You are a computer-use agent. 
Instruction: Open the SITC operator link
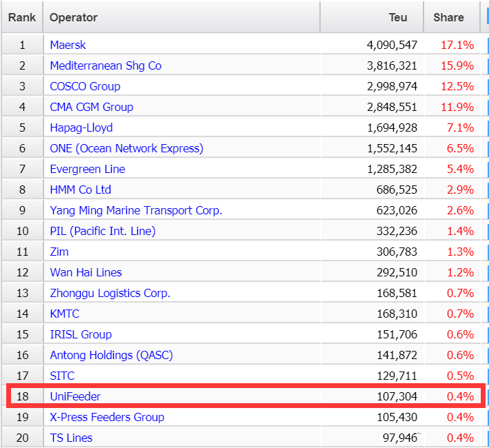pos(62,376)
